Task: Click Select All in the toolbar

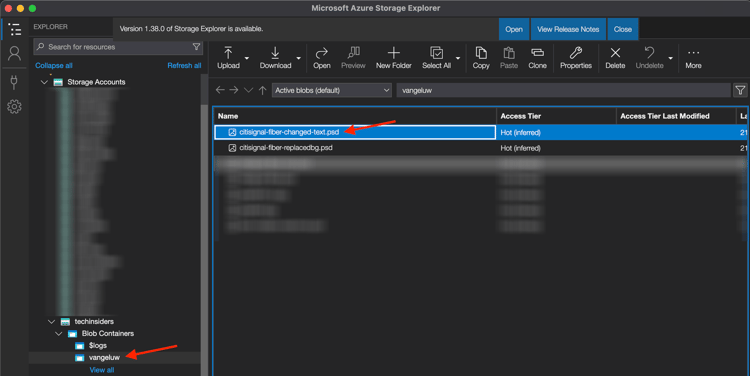Action: pos(436,58)
